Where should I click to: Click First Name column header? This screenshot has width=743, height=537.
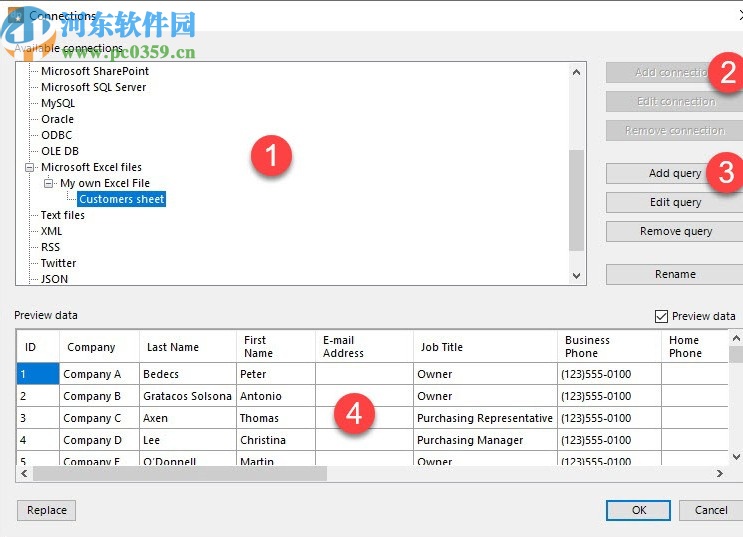pyautogui.click(x=276, y=347)
